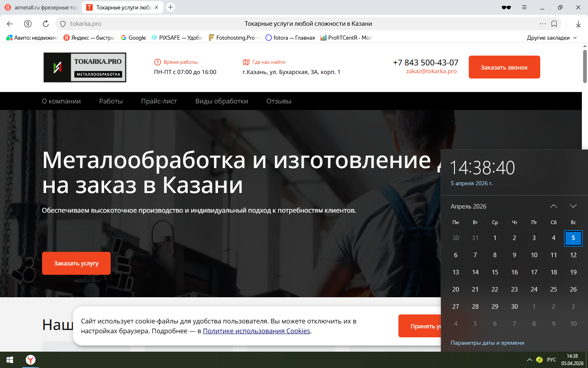Go to the previous month in calendar
Image resolution: width=588 pixels, height=368 pixels.
(554, 206)
